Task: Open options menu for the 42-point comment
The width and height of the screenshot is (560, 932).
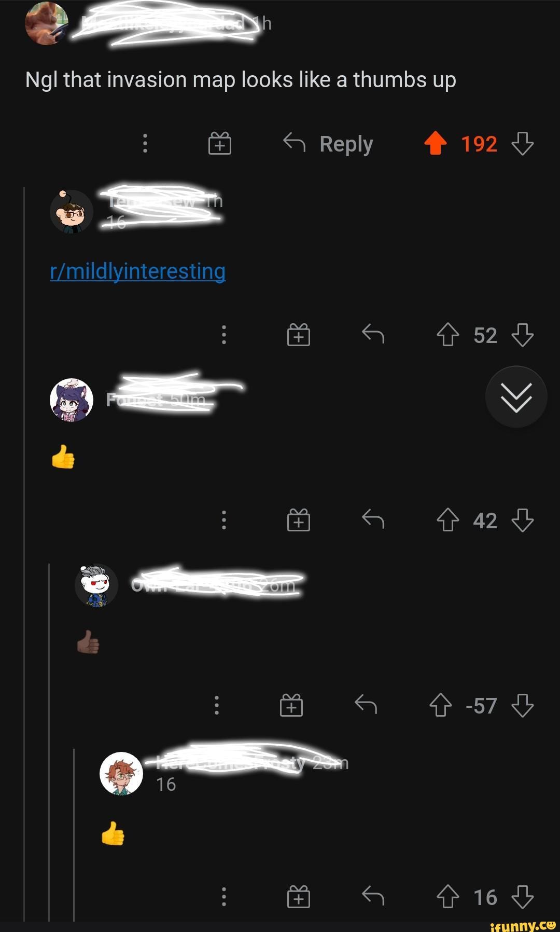Action: [224, 520]
